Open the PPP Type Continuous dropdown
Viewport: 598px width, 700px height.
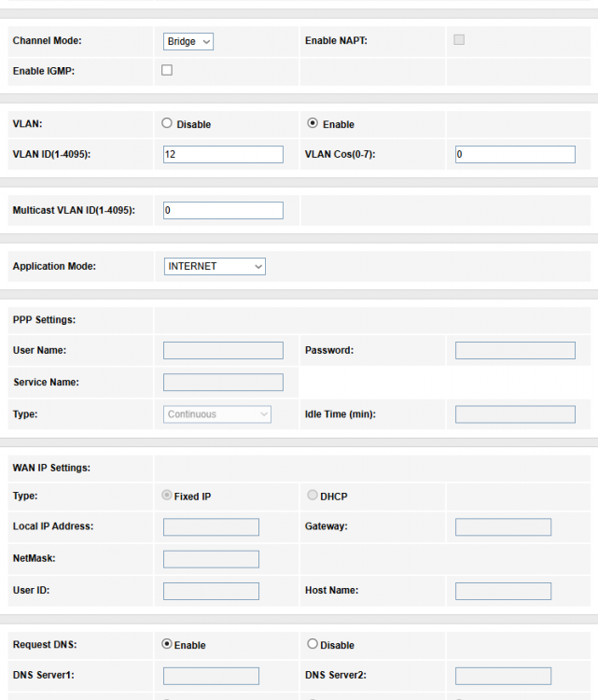(217, 414)
